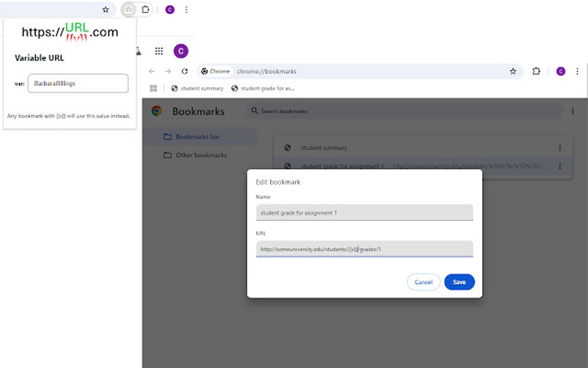588x368 pixels.
Task: Open the extensions puzzle icon in top toolbar
Action: (x=145, y=10)
